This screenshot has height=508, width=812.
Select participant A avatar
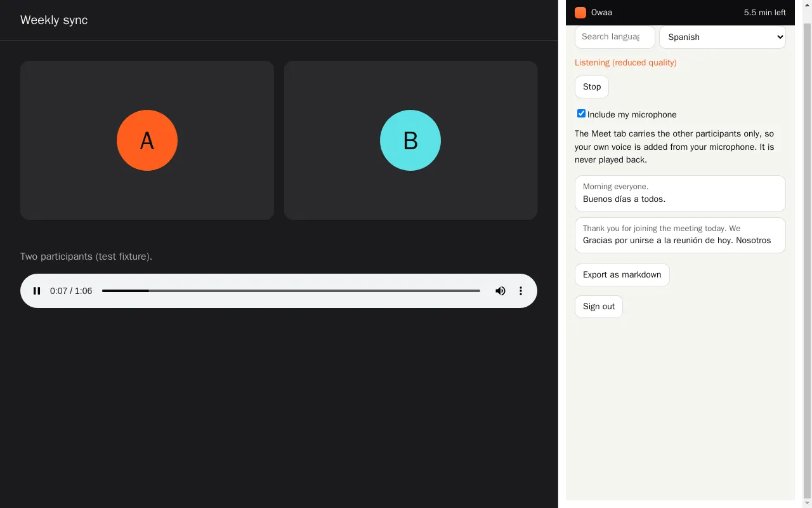pos(147,140)
